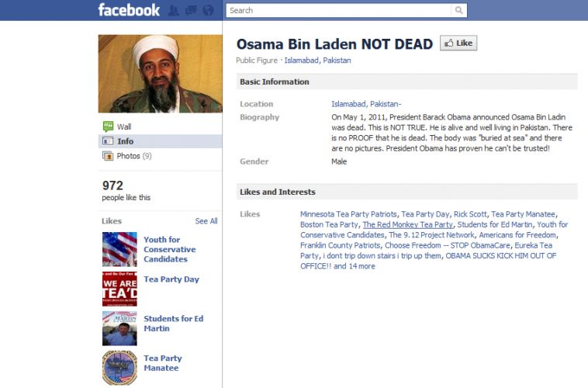Open Youth for Conservative Candidates thumbnail
This screenshot has height=388, width=588.
tap(119, 249)
